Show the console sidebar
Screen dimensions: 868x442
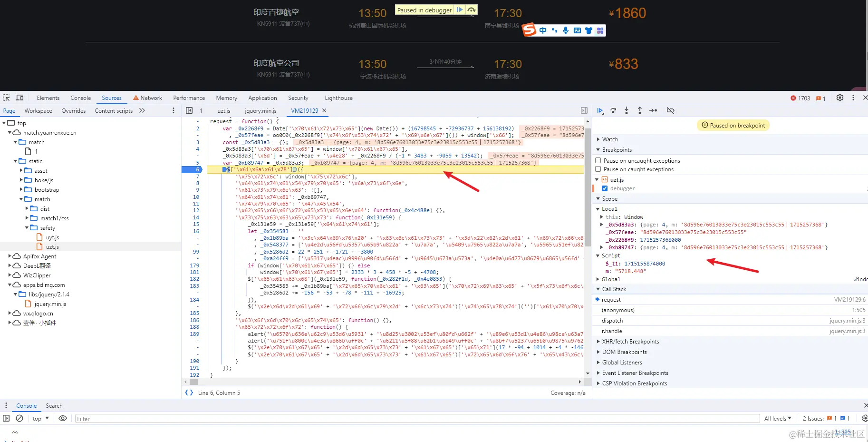click(x=6, y=418)
